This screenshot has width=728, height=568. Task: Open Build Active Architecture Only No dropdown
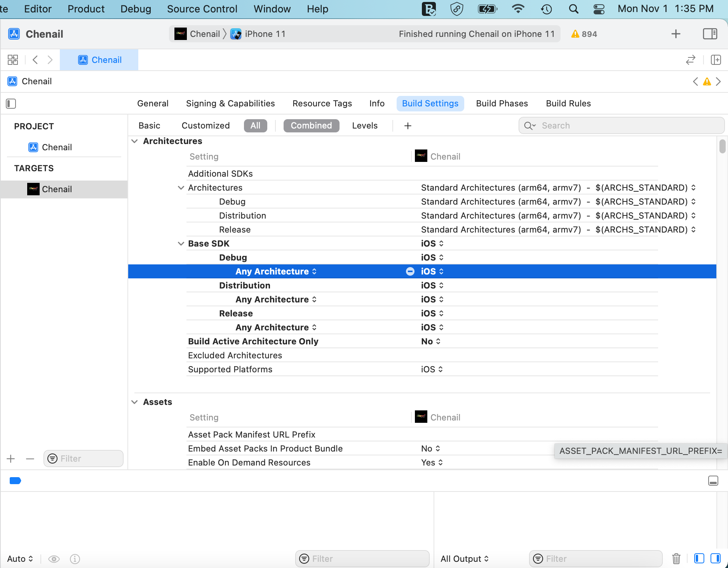click(x=431, y=341)
